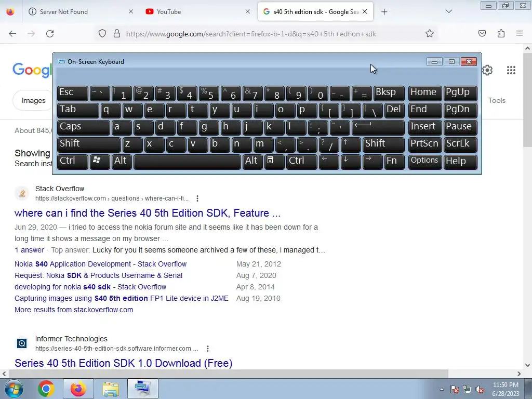Open the Google apps grid
The width and height of the screenshot is (532, 399).
[511, 70]
